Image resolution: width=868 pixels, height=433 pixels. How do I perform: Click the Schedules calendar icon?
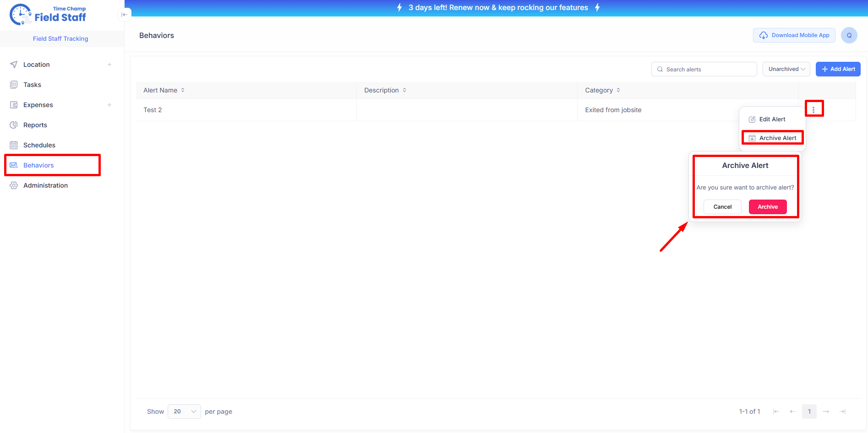(x=14, y=145)
